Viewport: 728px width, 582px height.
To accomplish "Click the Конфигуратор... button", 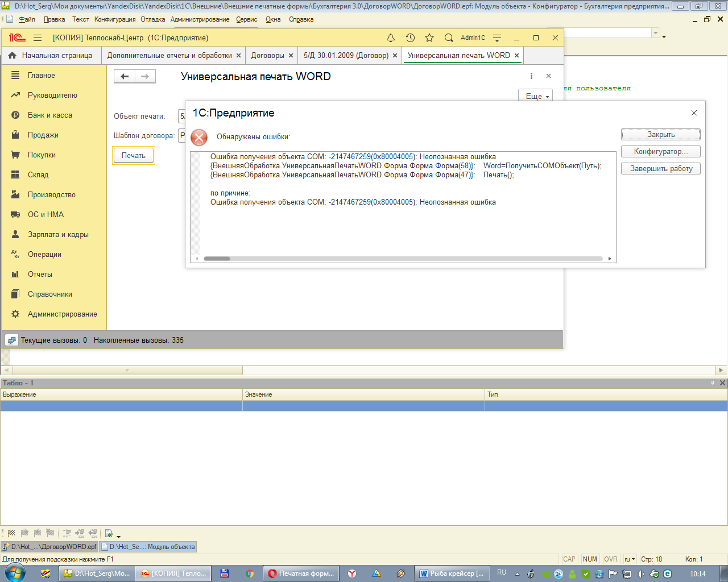I will (x=661, y=152).
